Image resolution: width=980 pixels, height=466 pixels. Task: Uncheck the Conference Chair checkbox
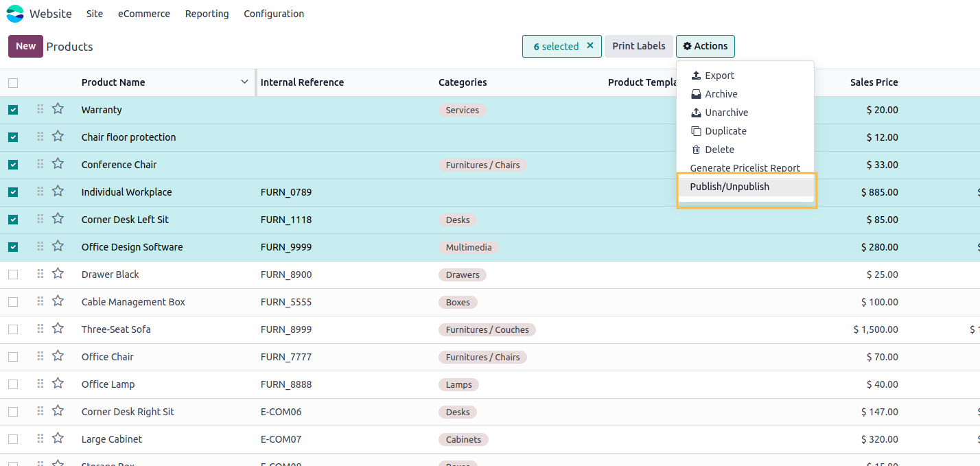click(13, 165)
